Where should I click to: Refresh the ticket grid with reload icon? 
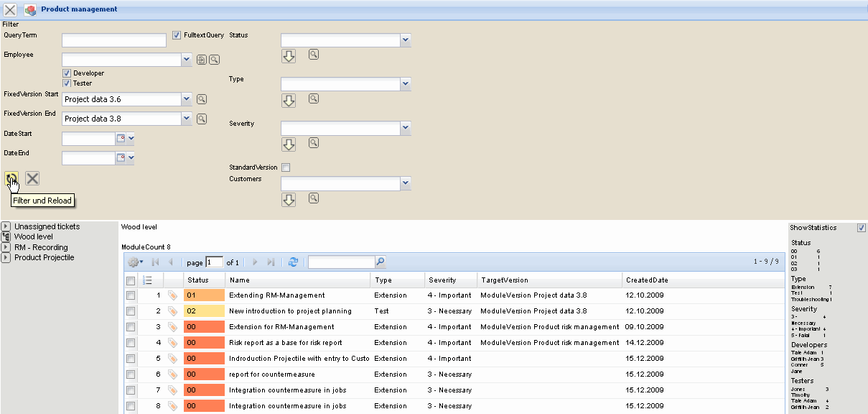(x=293, y=262)
